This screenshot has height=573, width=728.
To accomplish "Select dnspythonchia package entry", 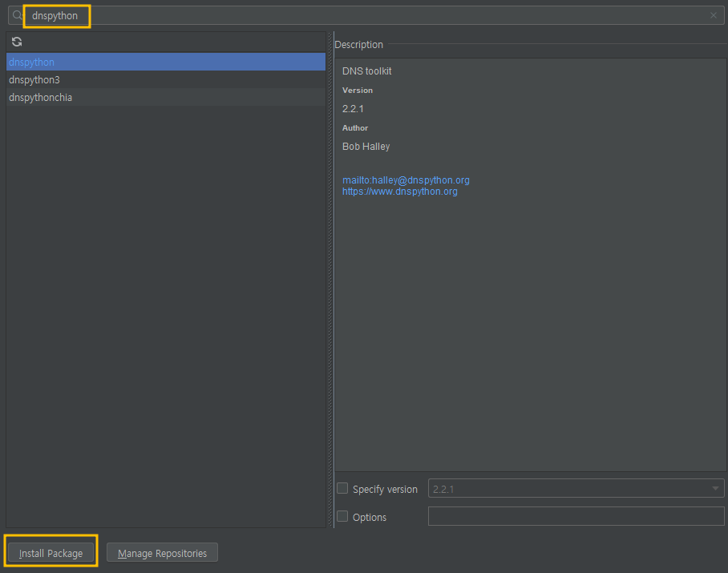I will click(x=166, y=98).
